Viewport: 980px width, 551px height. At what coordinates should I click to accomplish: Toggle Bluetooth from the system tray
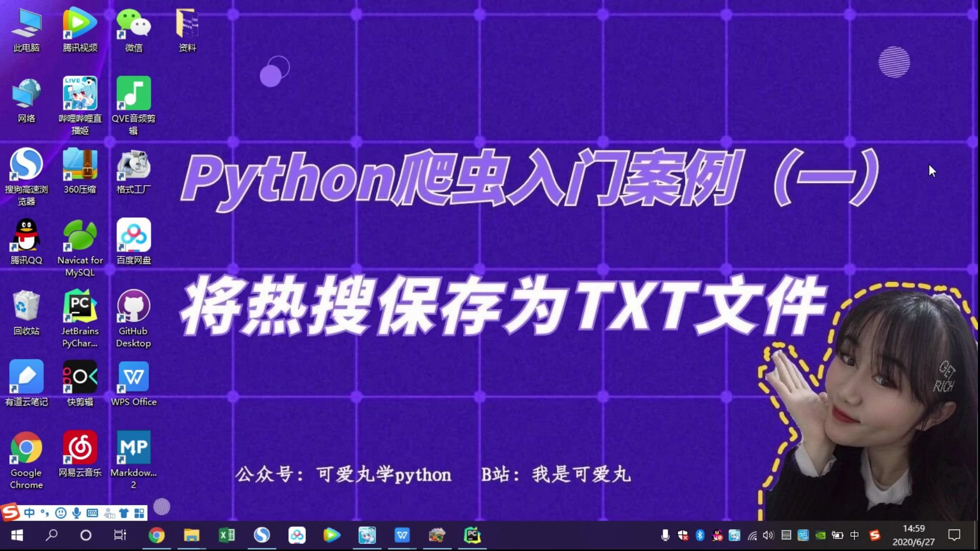(700, 536)
